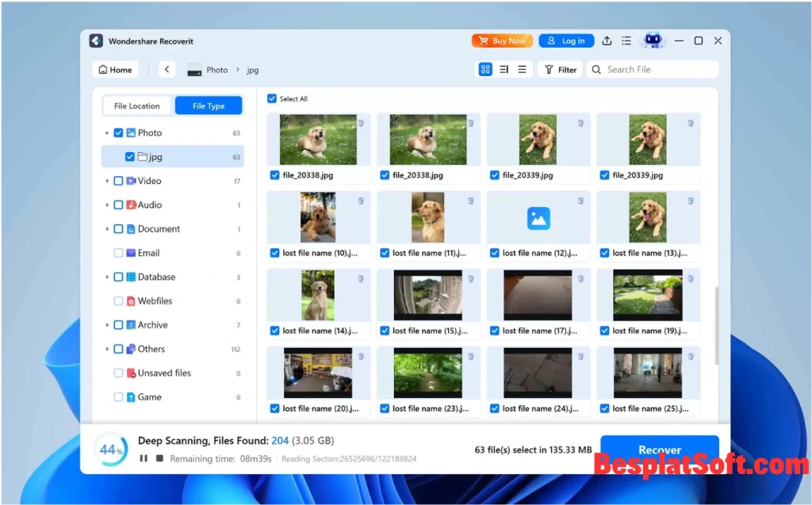Image resolution: width=812 pixels, height=505 pixels.
Task: Expand the Others category
Action: coord(107,349)
